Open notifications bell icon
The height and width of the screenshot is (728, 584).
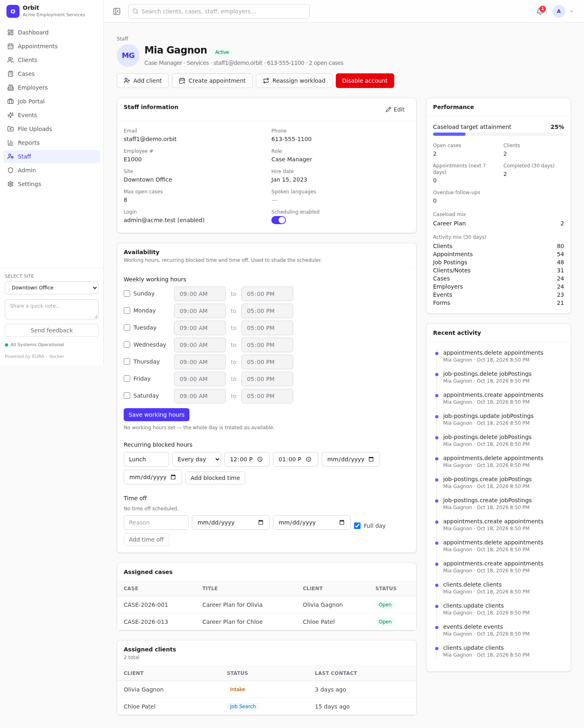click(540, 11)
